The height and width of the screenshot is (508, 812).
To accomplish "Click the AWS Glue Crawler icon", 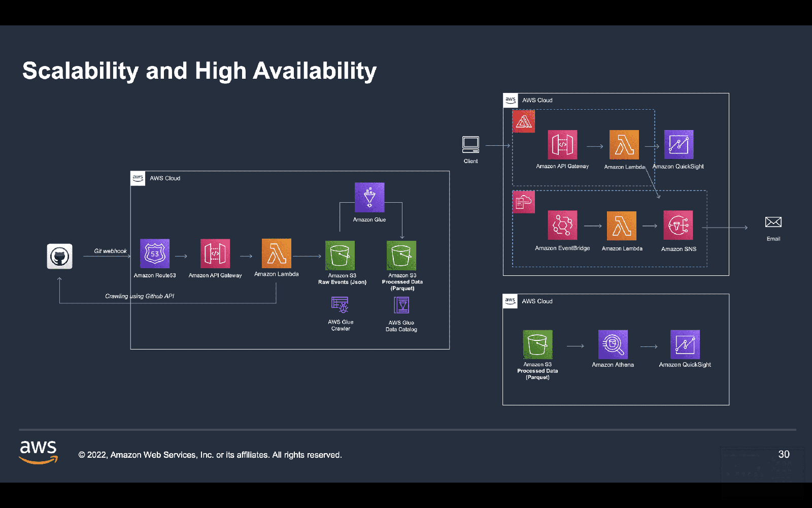I will click(x=340, y=305).
